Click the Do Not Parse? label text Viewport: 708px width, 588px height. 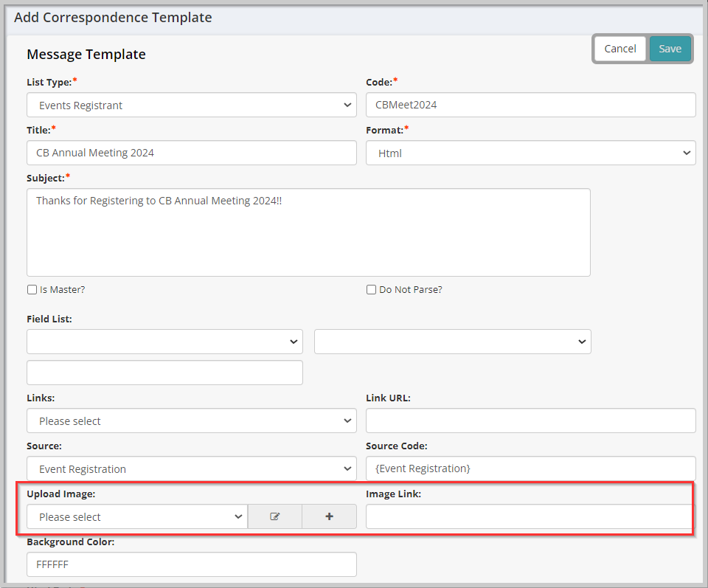pyautogui.click(x=411, y=289)
